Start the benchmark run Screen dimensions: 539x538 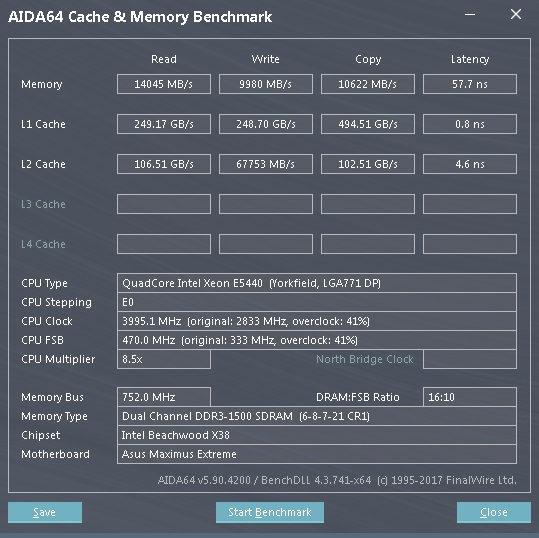(x=270, y=512)
